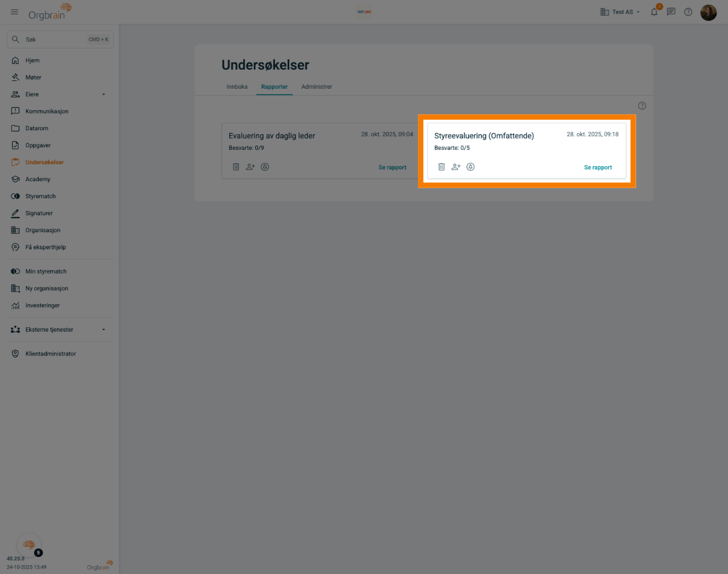Open the notifications bell
The height and width of the screenshot is (574, 728).
(654, 12)
